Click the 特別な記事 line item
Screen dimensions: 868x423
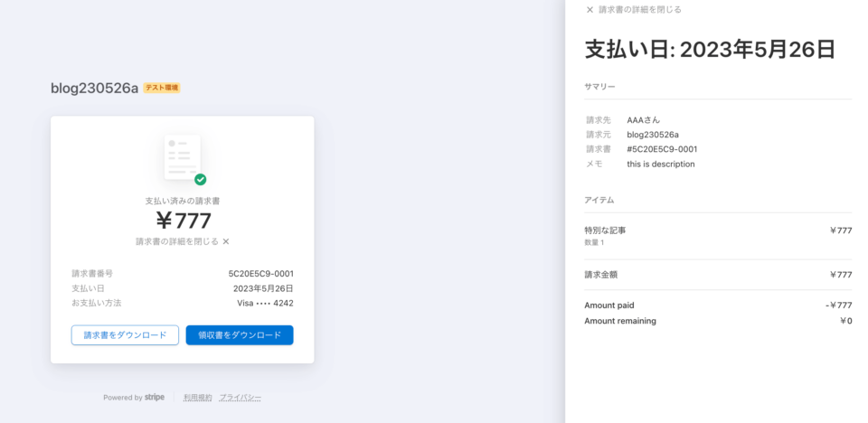coord(605,230)
